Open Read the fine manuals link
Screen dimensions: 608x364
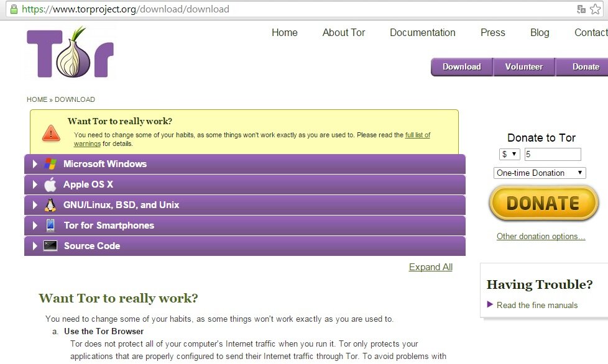click(537, 305)
